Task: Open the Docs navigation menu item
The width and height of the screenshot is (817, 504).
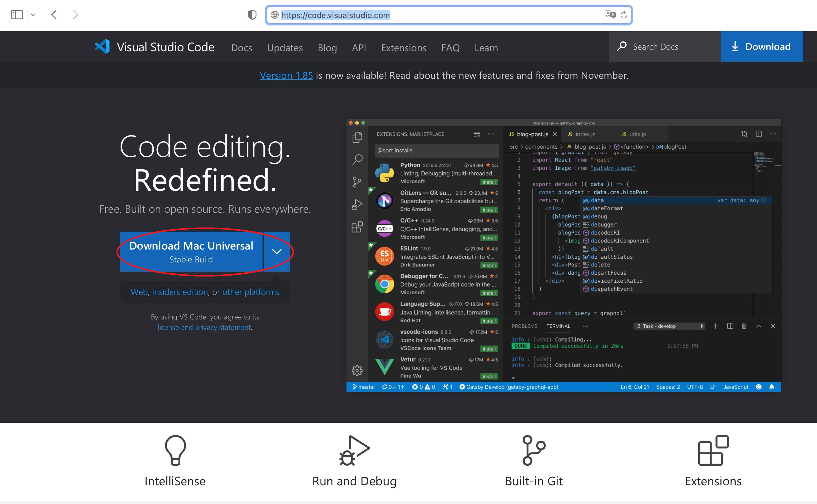Action: coord(241,48)
